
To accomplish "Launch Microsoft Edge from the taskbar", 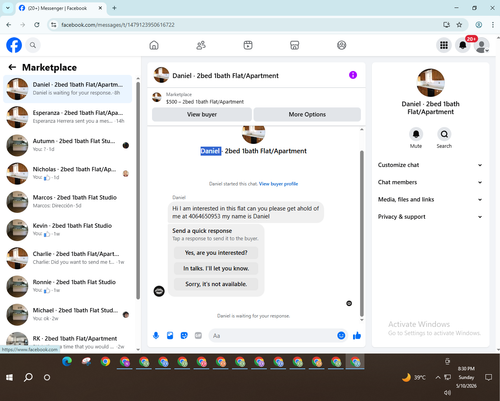I will 67,362.
